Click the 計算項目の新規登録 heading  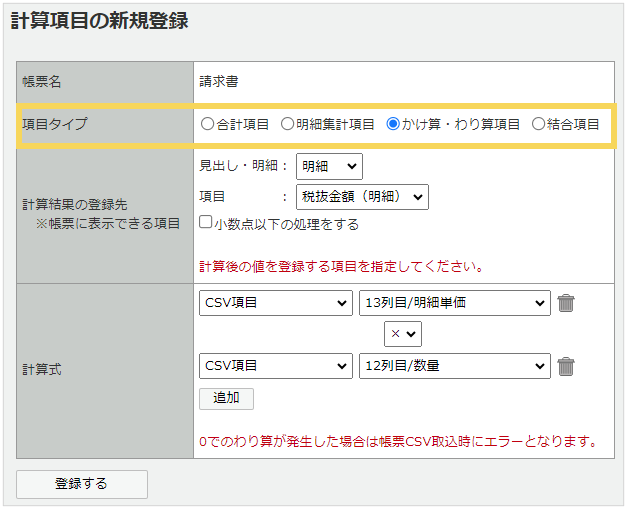click(x=99, y=21)
